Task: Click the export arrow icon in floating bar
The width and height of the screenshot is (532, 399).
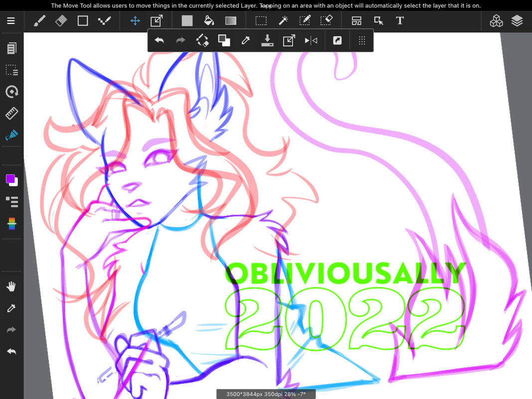Action: 337,41
